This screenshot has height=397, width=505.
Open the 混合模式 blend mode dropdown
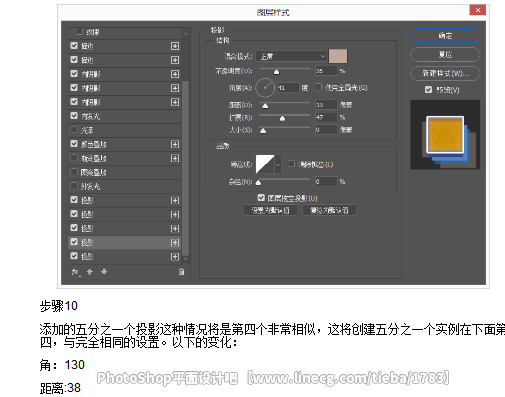(x=291, y=56)
